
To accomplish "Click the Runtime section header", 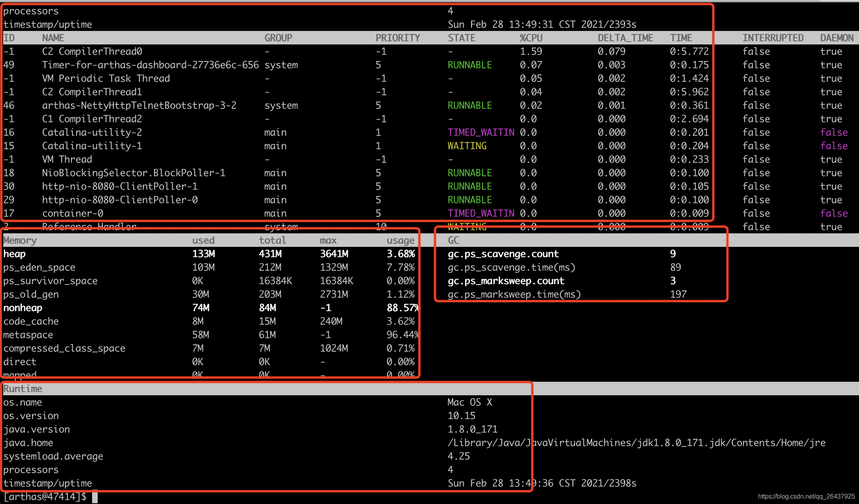I will coord(23,389).
